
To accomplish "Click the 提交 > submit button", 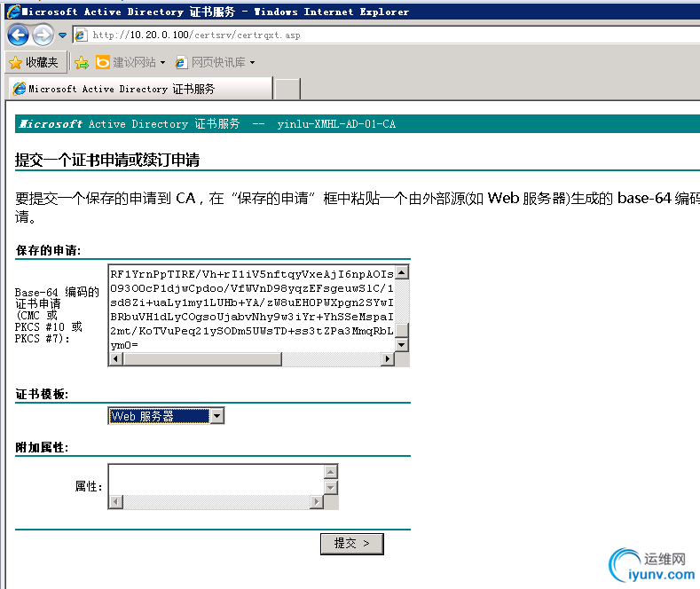I will coord(352,544).
